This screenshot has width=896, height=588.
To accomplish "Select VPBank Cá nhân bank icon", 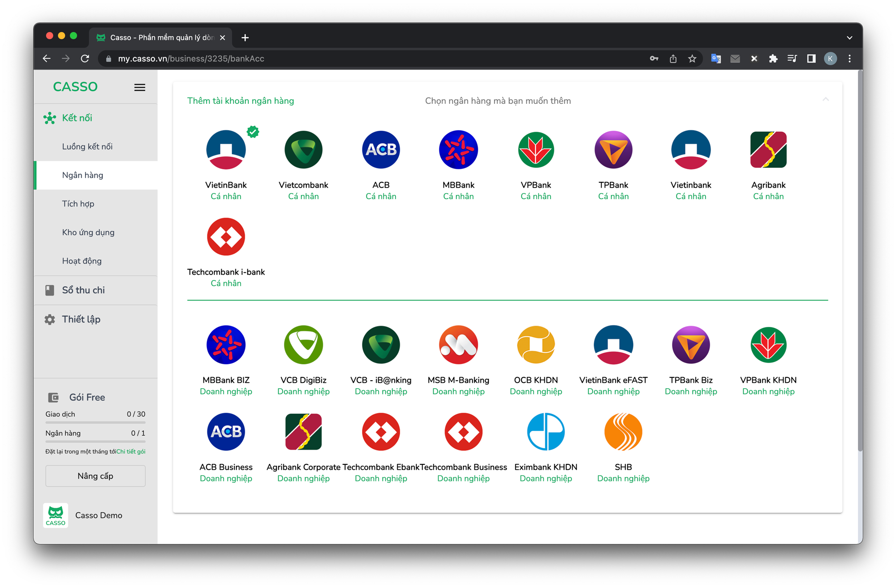I will tap(536, 150).
